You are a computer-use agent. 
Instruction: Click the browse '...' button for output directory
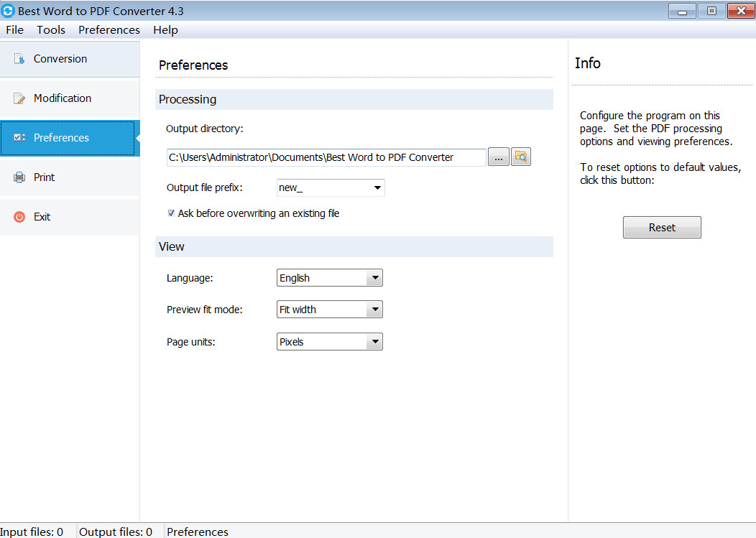(499, 157)
